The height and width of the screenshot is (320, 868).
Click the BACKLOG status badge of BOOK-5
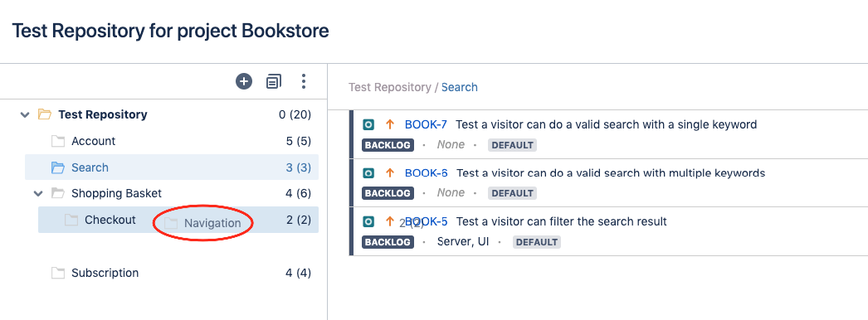[388, 242]
